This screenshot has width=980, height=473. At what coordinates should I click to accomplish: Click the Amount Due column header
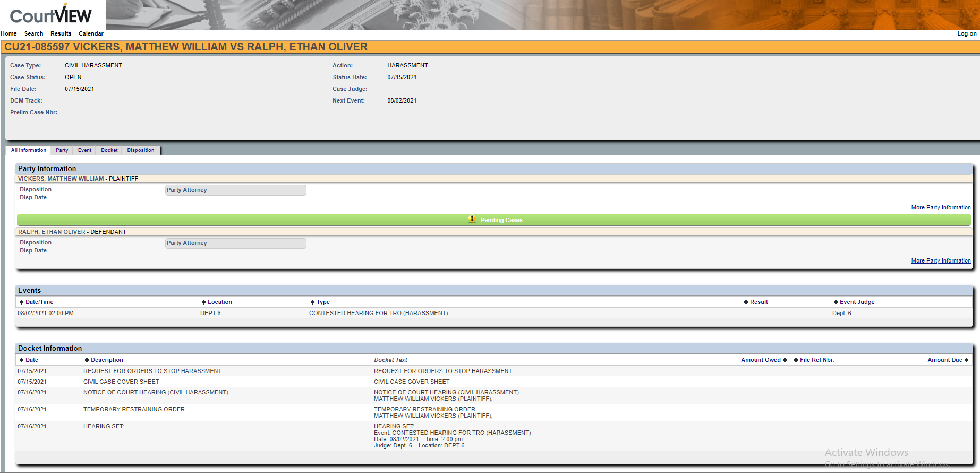click(945, 360)
